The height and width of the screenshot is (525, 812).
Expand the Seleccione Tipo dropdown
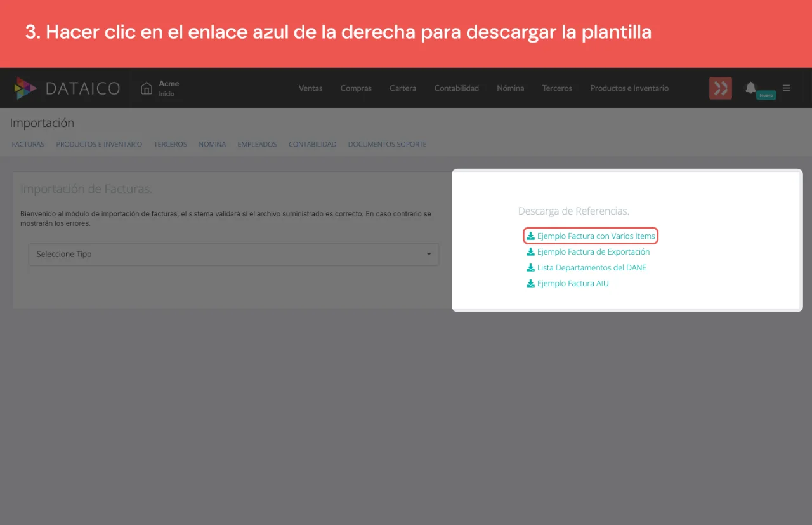tap(233, 254)
